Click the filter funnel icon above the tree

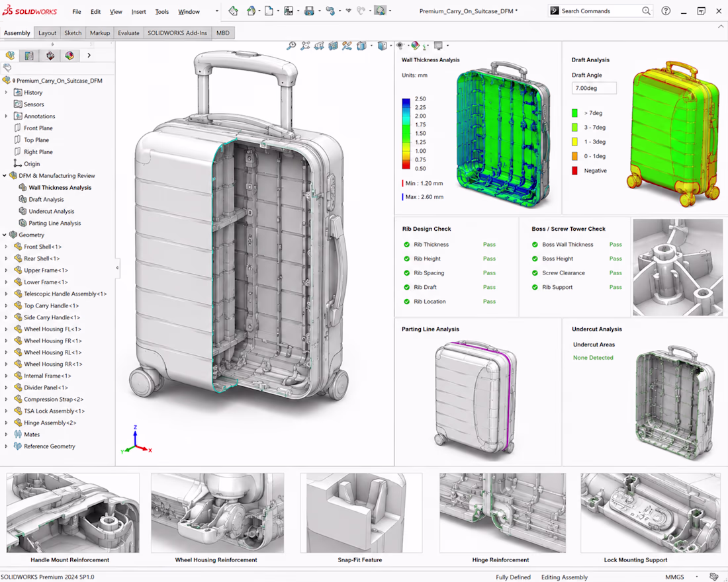7,67
